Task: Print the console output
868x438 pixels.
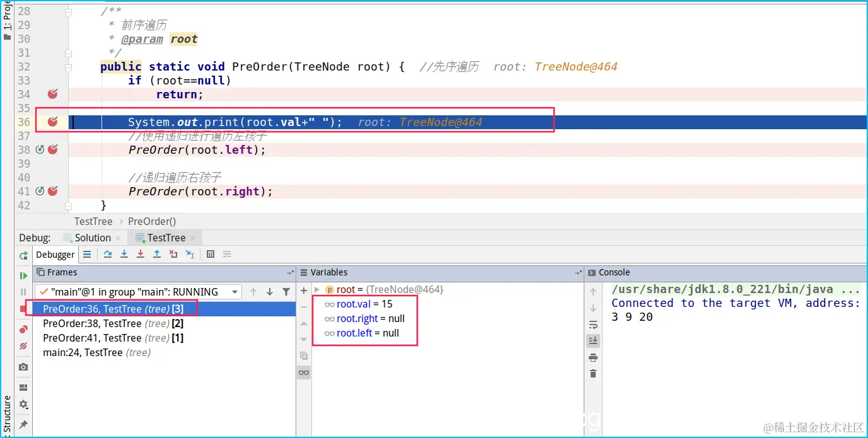Action: point(593,357)
